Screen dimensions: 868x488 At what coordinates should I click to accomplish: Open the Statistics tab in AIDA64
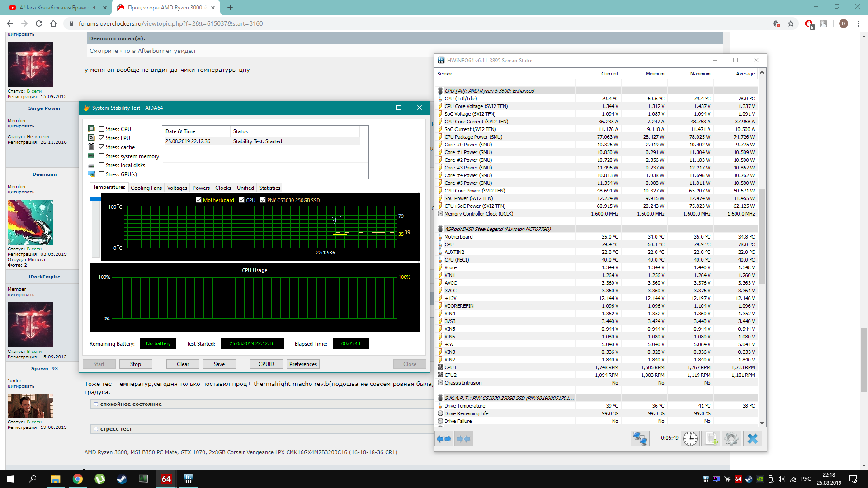269,188
